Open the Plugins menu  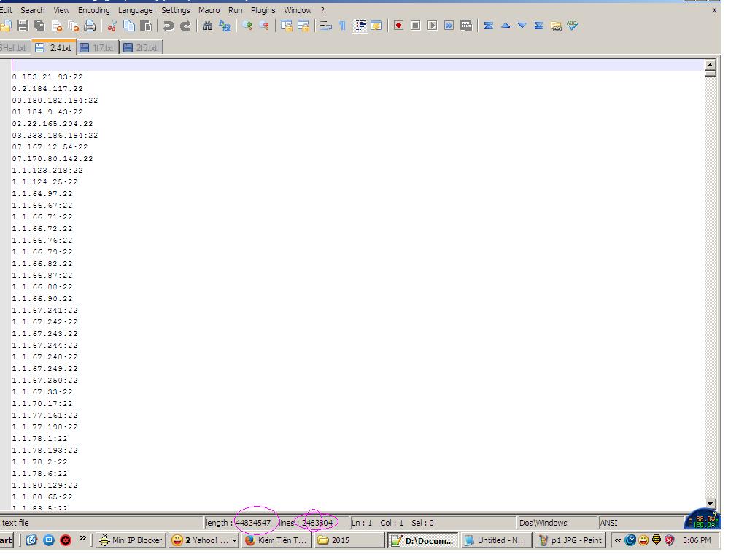263,10
